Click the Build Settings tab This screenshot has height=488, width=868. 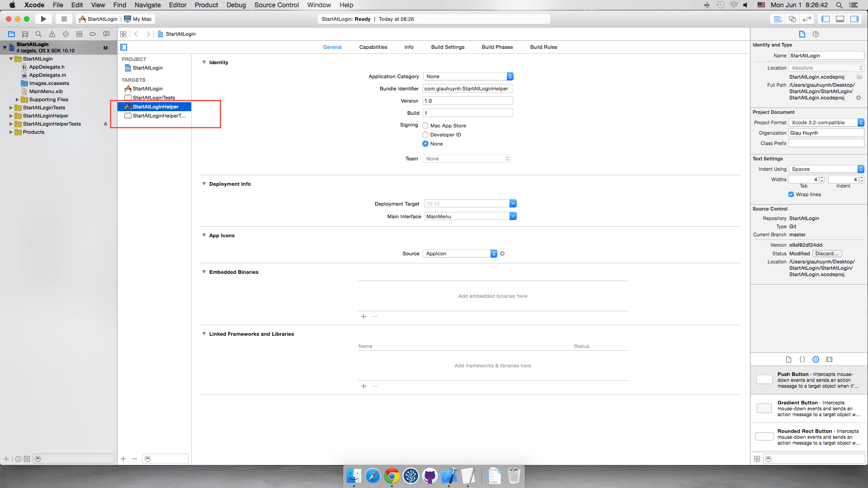(448, 47)
